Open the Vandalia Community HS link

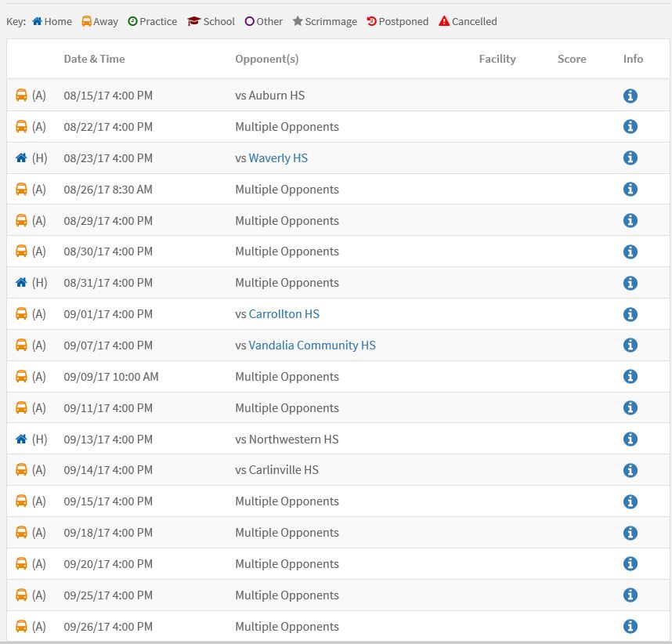click(312, 346)
